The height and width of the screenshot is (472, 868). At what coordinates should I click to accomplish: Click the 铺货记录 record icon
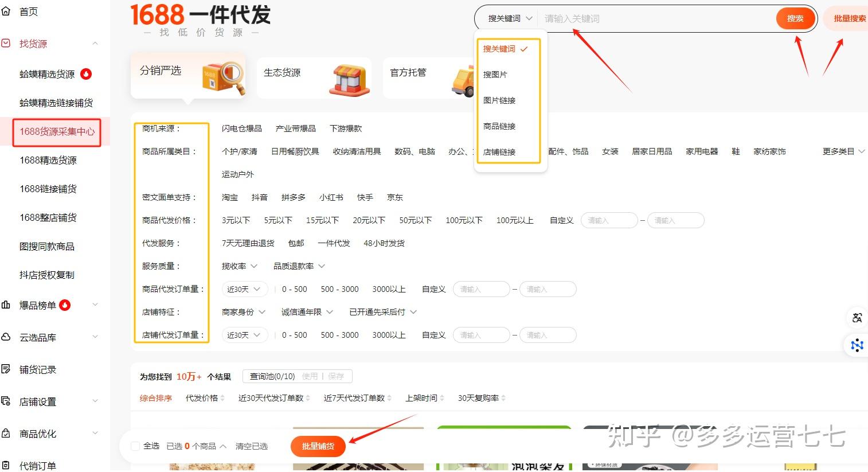tap(6, 369)
